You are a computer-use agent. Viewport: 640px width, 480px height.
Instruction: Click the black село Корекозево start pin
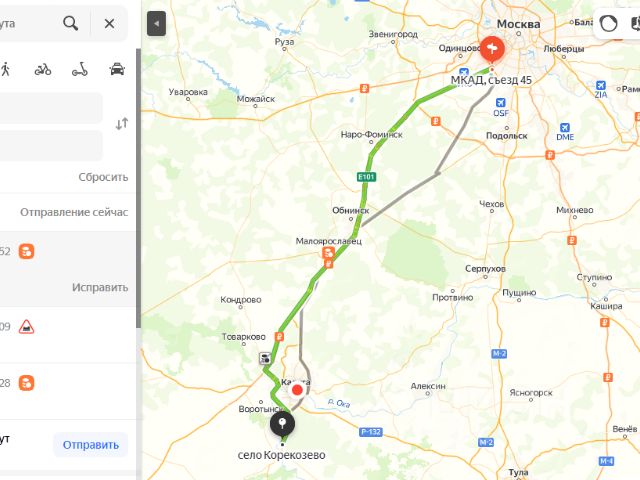(282, 424)
